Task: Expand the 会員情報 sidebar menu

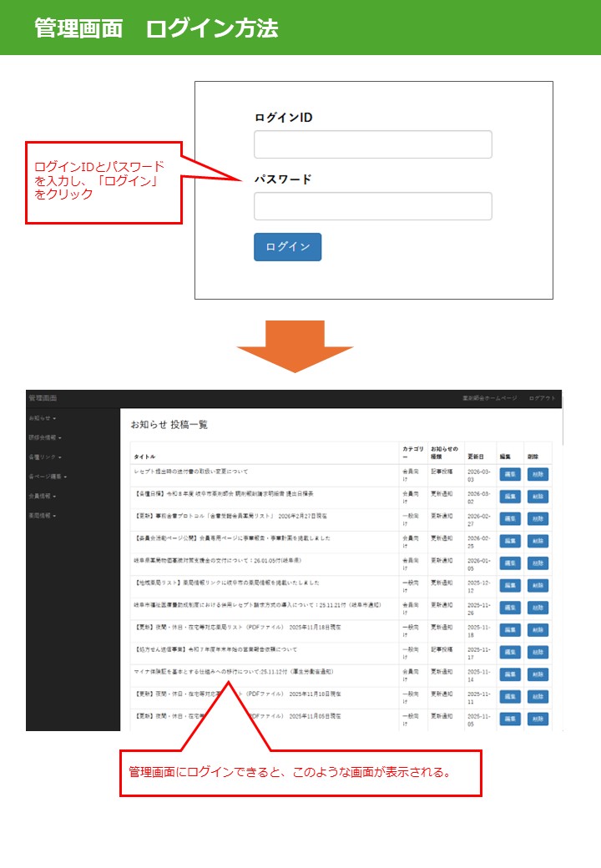Action: [x=43, y=496]
